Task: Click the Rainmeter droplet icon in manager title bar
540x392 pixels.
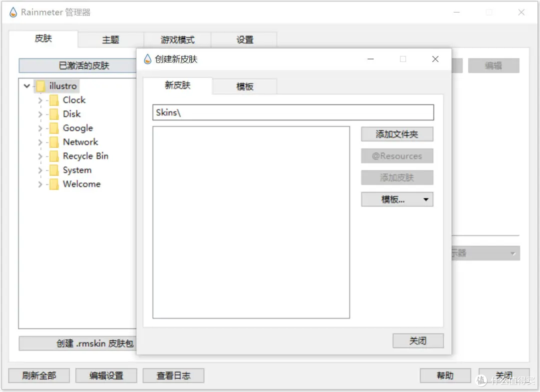Action: click(13, 12)
